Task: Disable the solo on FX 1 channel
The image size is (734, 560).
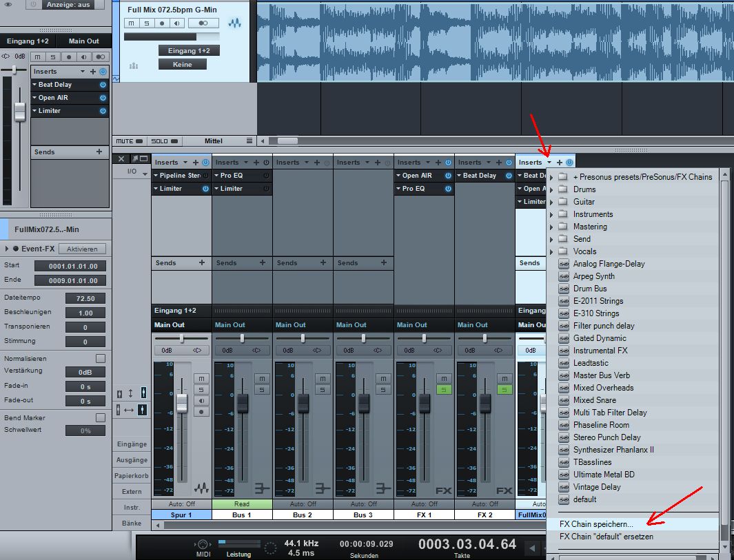Action: coord(444,390)
